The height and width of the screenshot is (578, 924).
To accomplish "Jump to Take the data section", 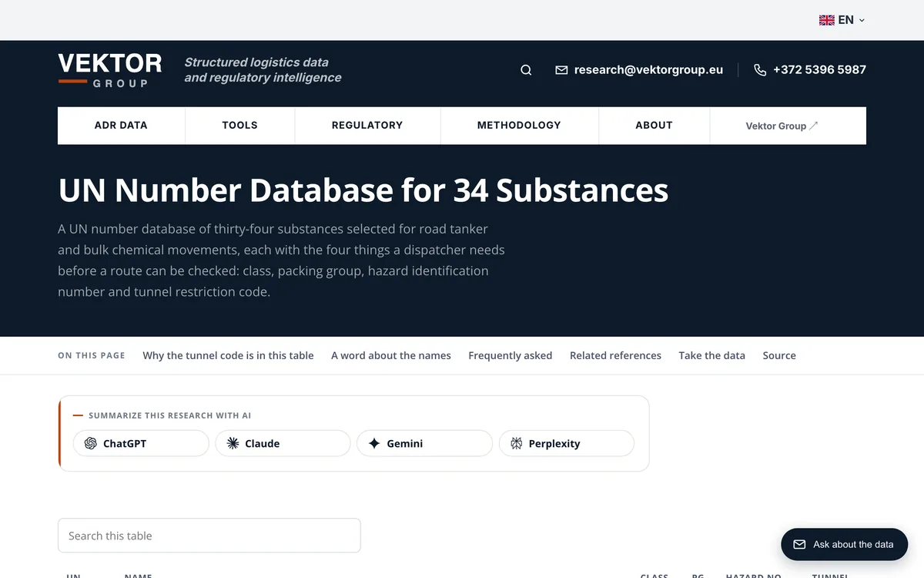I will point(712,355).
